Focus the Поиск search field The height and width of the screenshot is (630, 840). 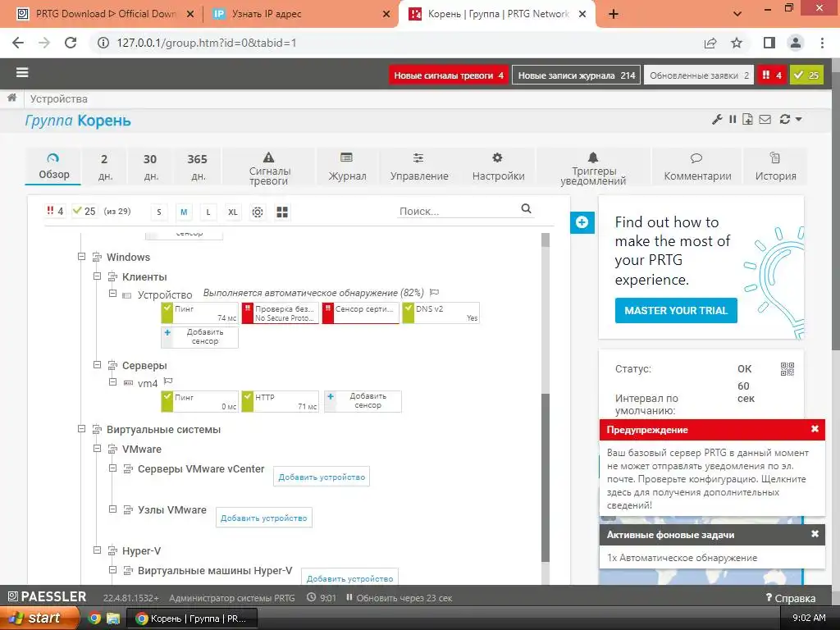458,211
